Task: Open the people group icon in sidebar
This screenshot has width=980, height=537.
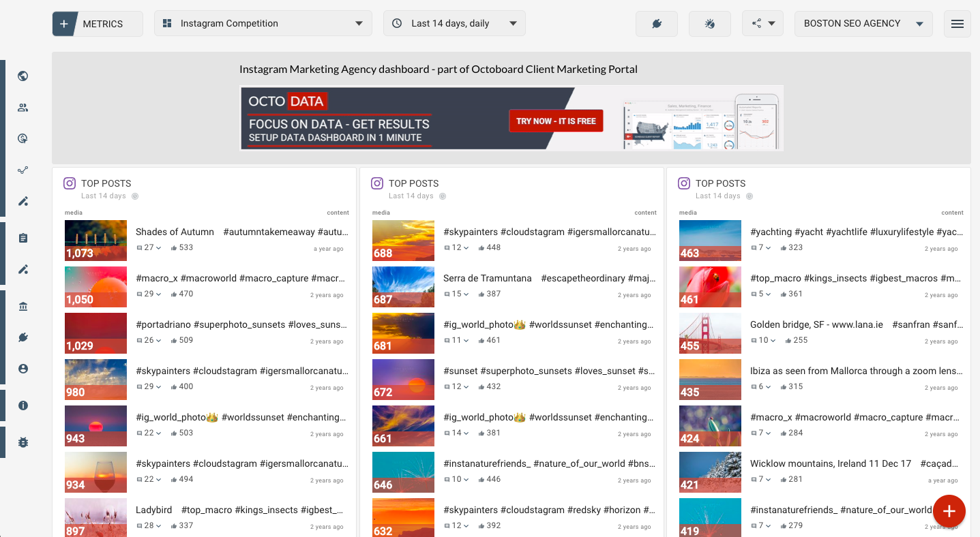Action: pos(23,108)
